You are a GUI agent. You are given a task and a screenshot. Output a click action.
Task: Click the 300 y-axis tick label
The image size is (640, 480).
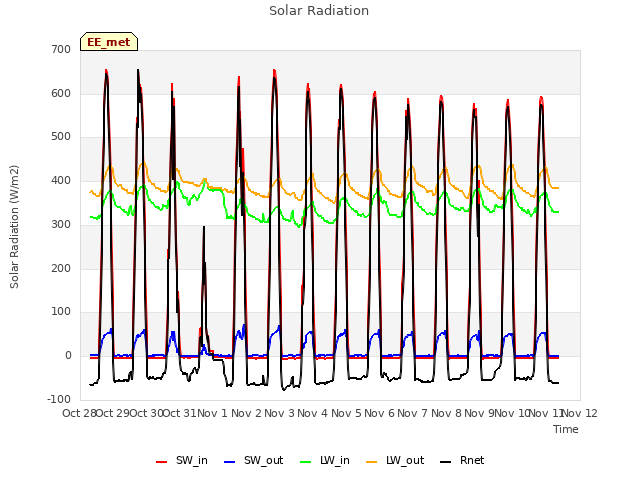coord(61,224)
